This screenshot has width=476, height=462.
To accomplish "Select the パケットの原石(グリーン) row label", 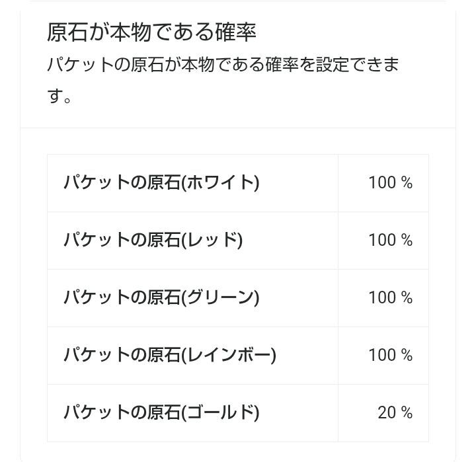I will pos(161,297).
